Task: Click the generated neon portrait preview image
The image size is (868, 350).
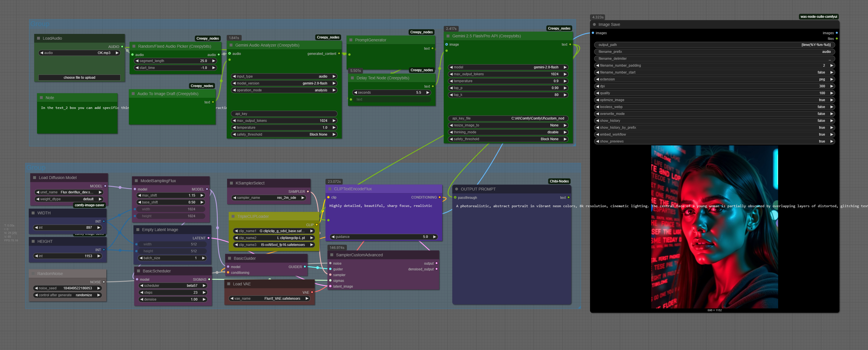Action: tap(714, 227)
